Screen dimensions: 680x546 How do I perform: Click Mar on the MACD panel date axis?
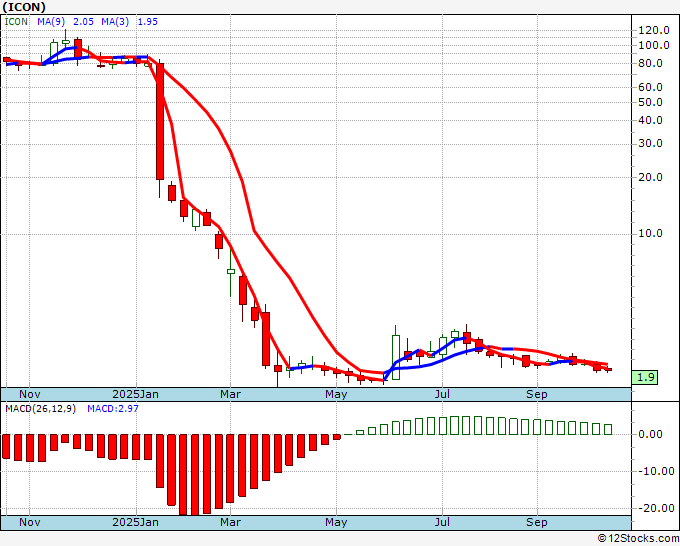pos(230,522)
